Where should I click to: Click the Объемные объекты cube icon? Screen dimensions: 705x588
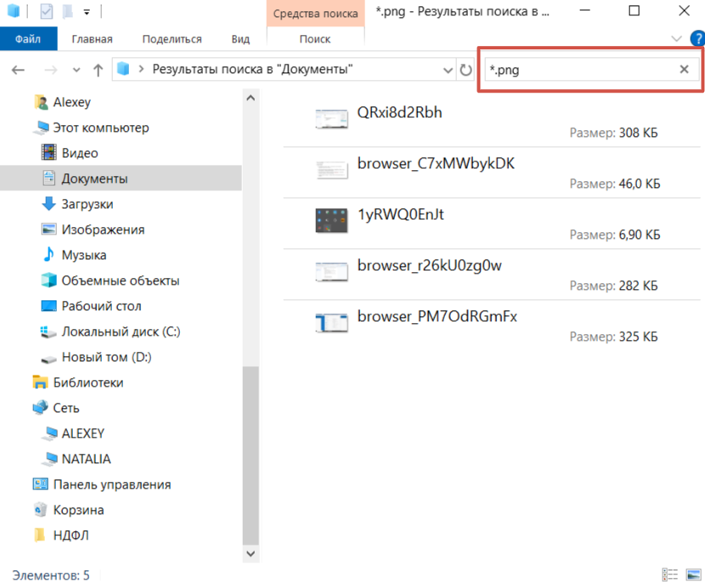pos(48,280)
